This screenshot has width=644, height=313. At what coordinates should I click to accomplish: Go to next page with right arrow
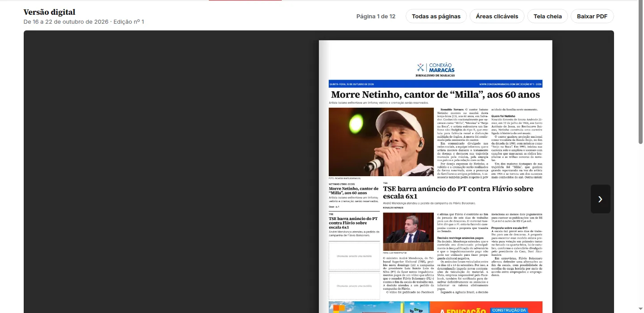[x=600, y=199]
